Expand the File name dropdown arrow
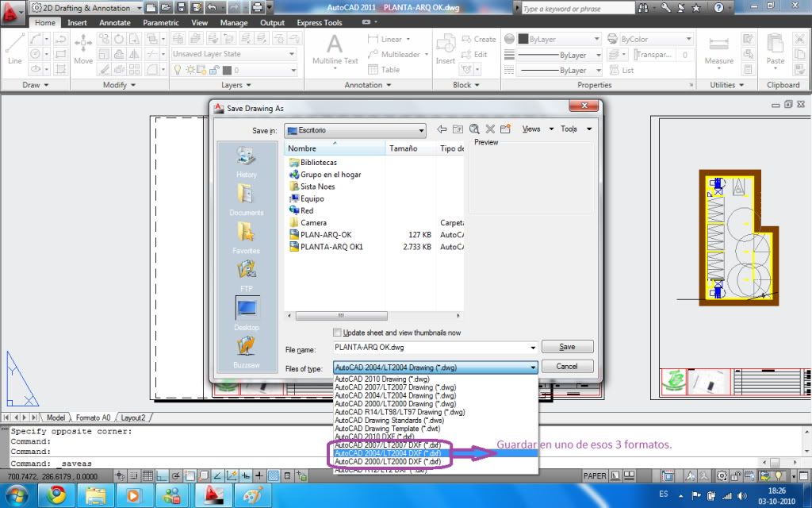Screen dimensions: 812x508 533,348
